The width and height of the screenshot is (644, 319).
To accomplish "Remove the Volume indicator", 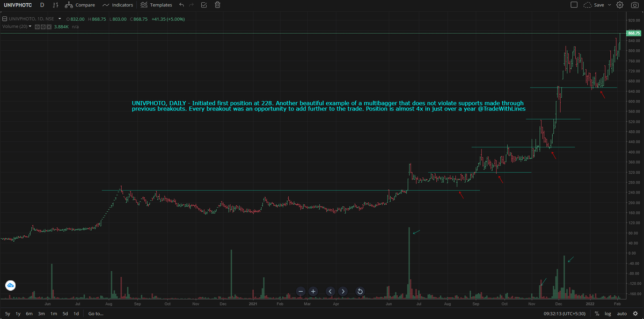I will tap(49, 26).
